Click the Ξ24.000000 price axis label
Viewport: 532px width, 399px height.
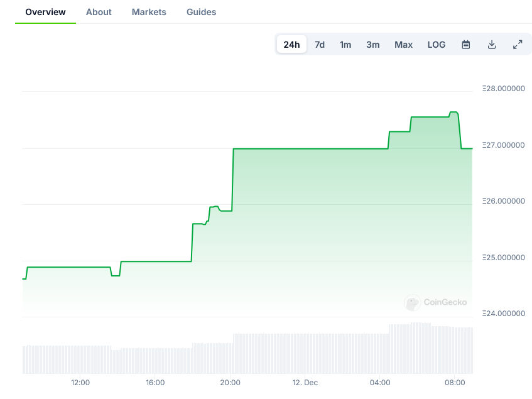tap(503, 314)
